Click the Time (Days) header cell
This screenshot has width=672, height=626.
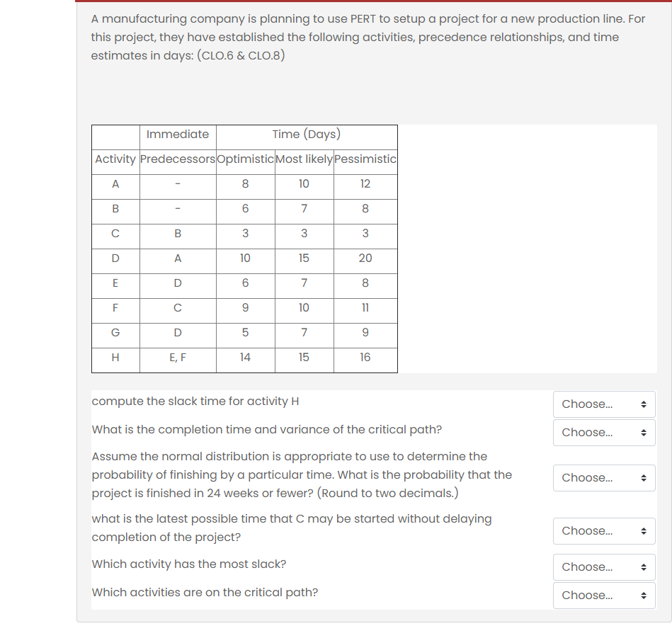pyautogui.click(x=306, y=134)
